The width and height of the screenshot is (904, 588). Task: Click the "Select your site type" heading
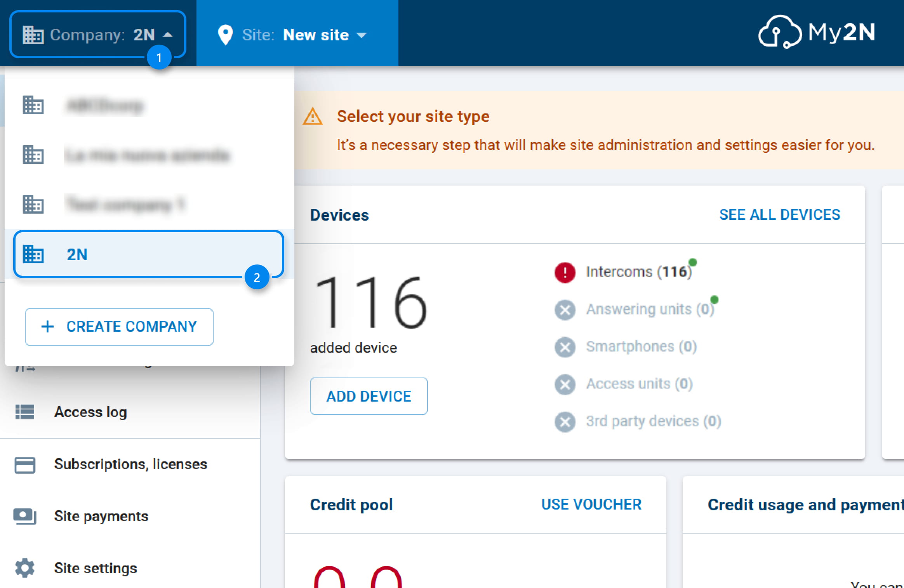413,116
